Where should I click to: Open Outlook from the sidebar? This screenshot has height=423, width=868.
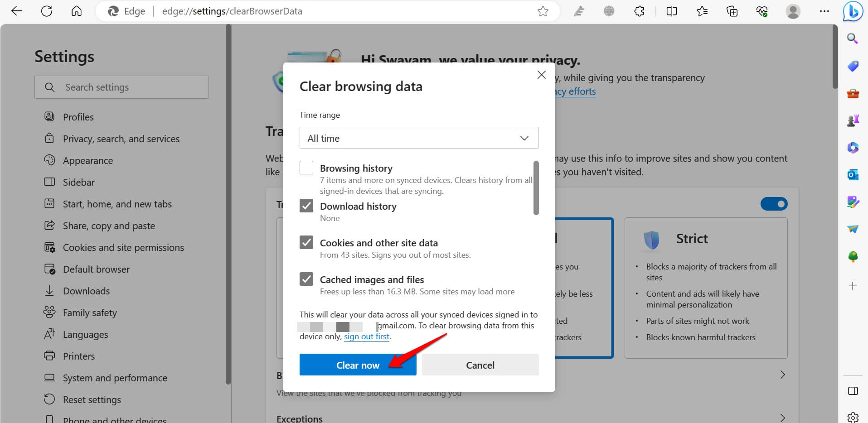[852, 174]
